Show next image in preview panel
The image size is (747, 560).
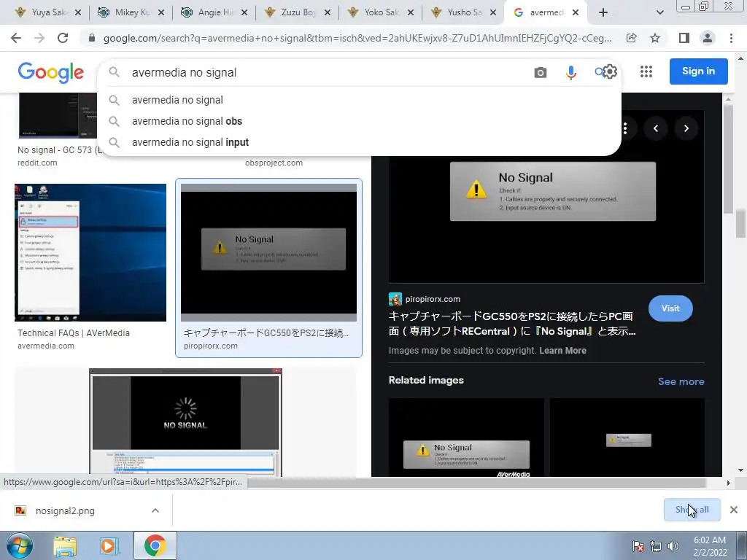pos(686,128)
